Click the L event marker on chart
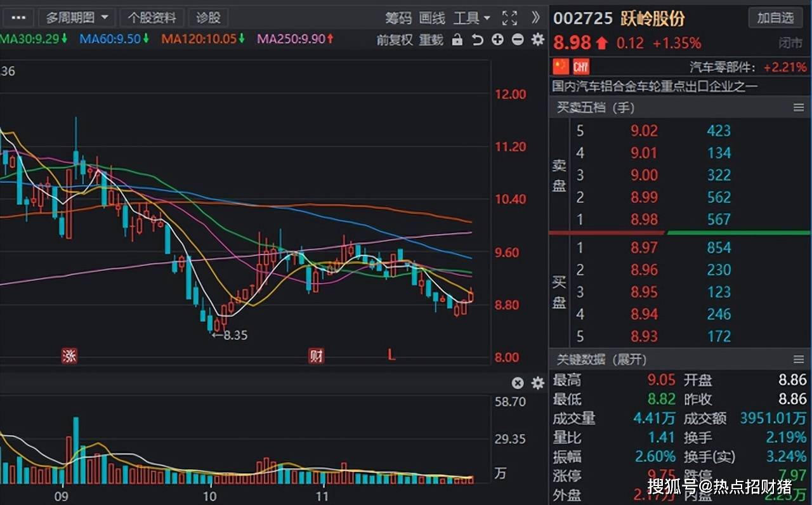Image resolution: width=812 pixels, height=505 pixels. (x=391, y=355)
